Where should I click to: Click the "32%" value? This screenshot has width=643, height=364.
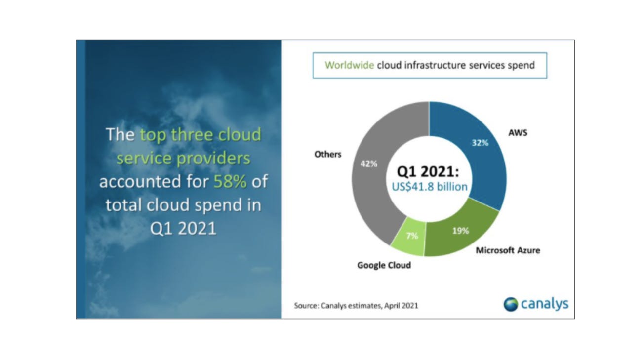(480, 143)
